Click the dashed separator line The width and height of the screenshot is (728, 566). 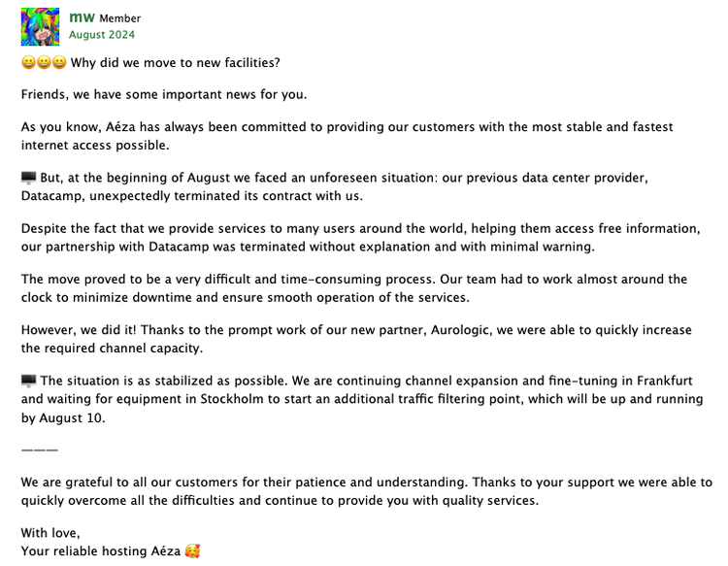pos(39,450)
